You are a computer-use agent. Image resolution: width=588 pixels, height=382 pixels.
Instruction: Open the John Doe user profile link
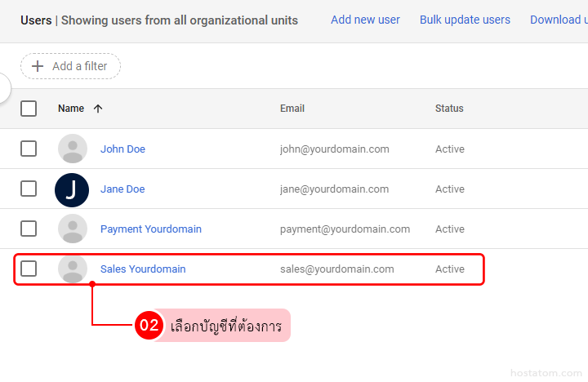point(122,149)
